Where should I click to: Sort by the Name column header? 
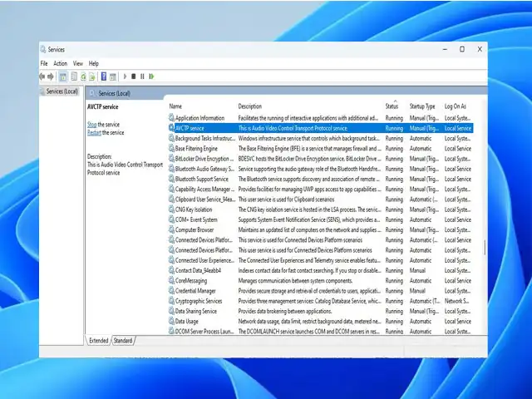click(175, 106)
